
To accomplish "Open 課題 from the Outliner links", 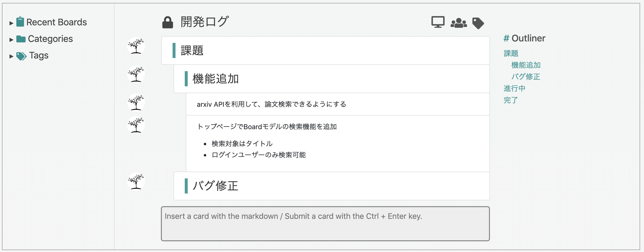I will (510, 53).
